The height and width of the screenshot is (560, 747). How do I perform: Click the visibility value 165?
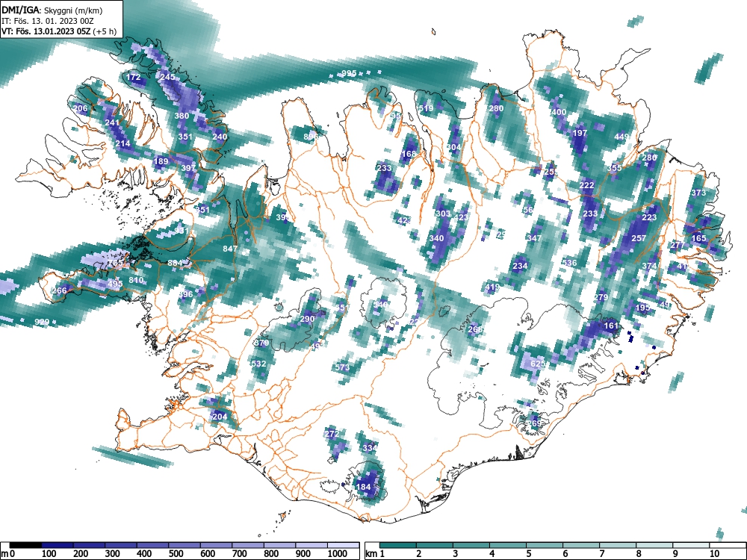tap(698, 239)
